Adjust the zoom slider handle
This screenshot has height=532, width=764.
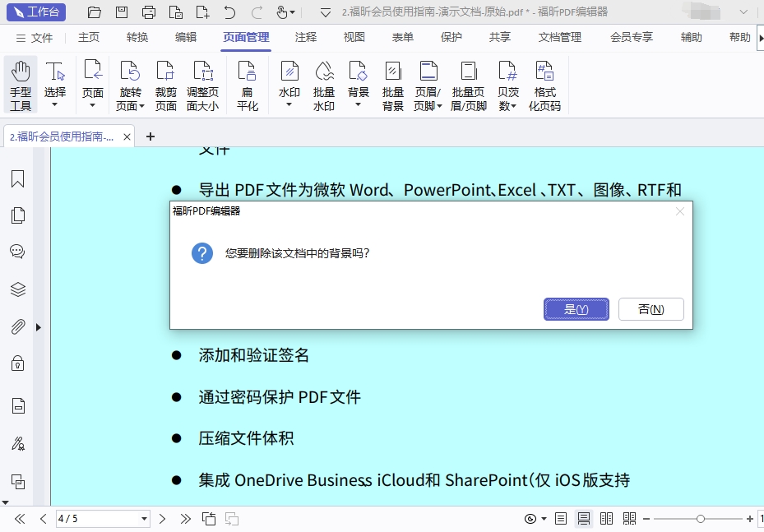pos(700,519)
